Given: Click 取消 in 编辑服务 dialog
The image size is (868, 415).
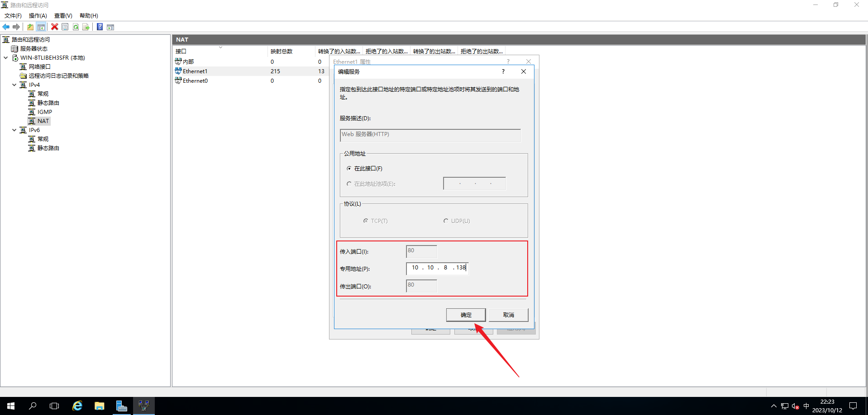Looking at the screenshot, I should [x=509, y=315].
